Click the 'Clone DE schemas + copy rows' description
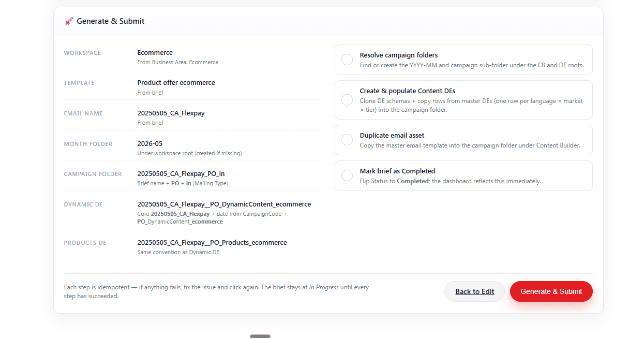The image size is (644, 339). pos(471,105)
